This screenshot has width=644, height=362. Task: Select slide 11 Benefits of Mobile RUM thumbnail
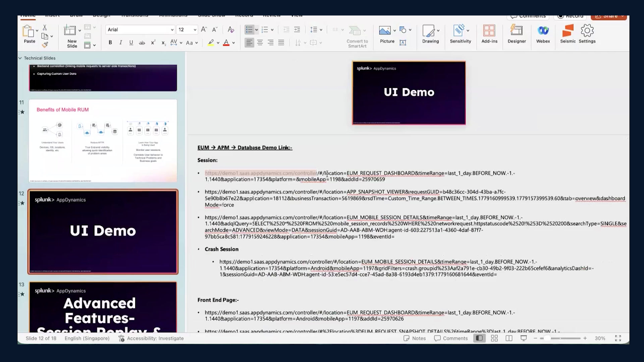point(103,141)
